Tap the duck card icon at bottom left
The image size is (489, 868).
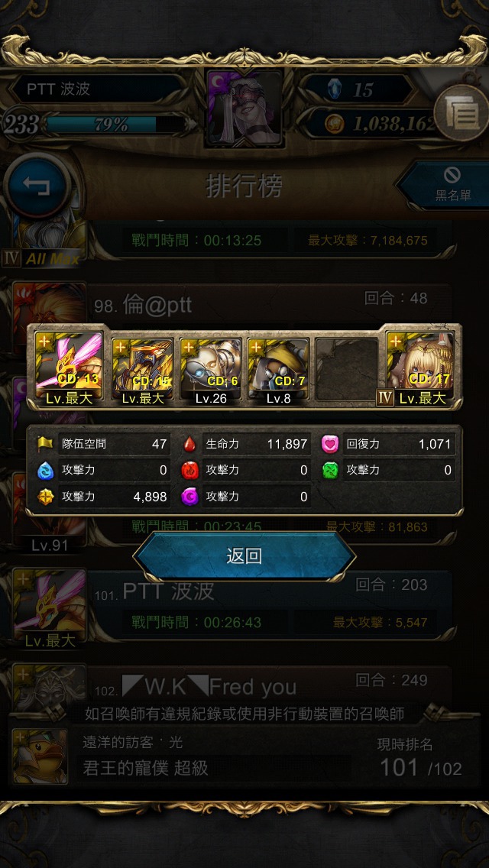[40, 756]
